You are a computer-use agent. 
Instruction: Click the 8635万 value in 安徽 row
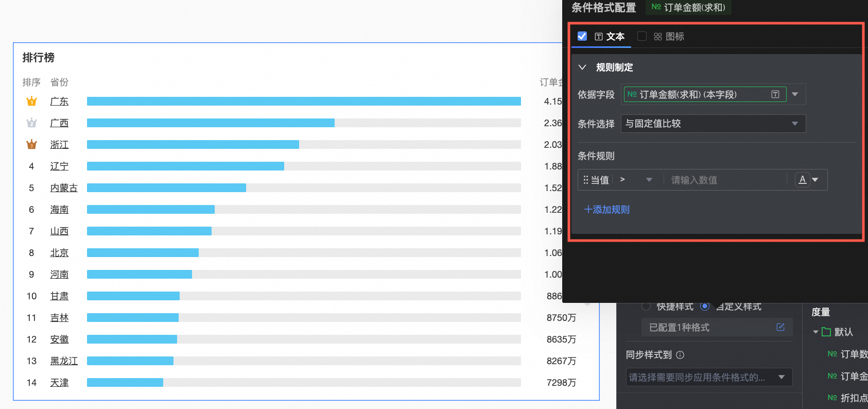tap(561, 339)
